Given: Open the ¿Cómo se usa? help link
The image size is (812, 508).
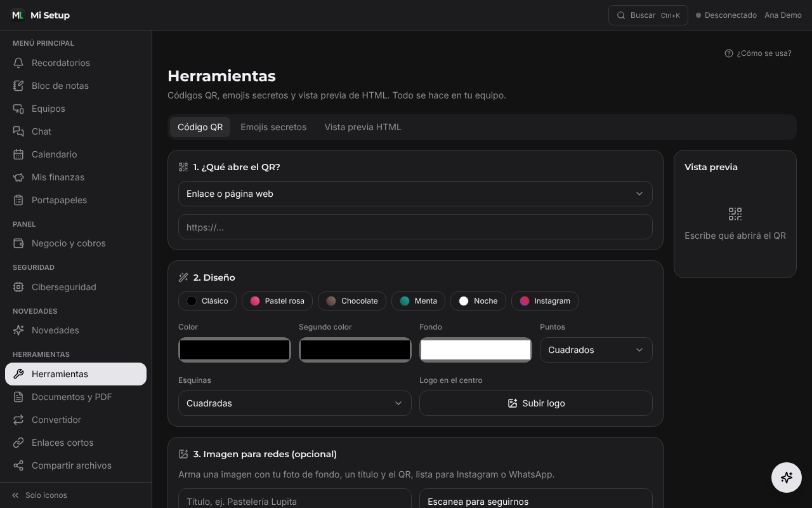Looking at the screenshot, I should (758, 53).
